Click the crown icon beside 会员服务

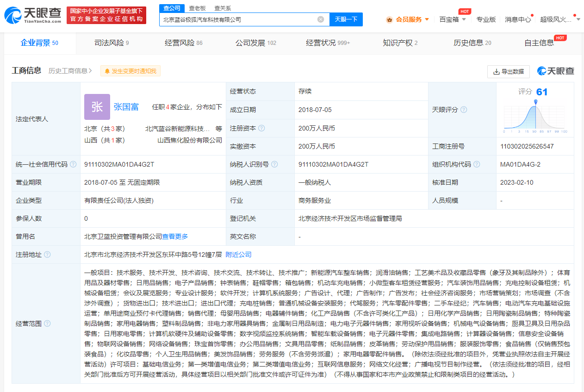388,20
